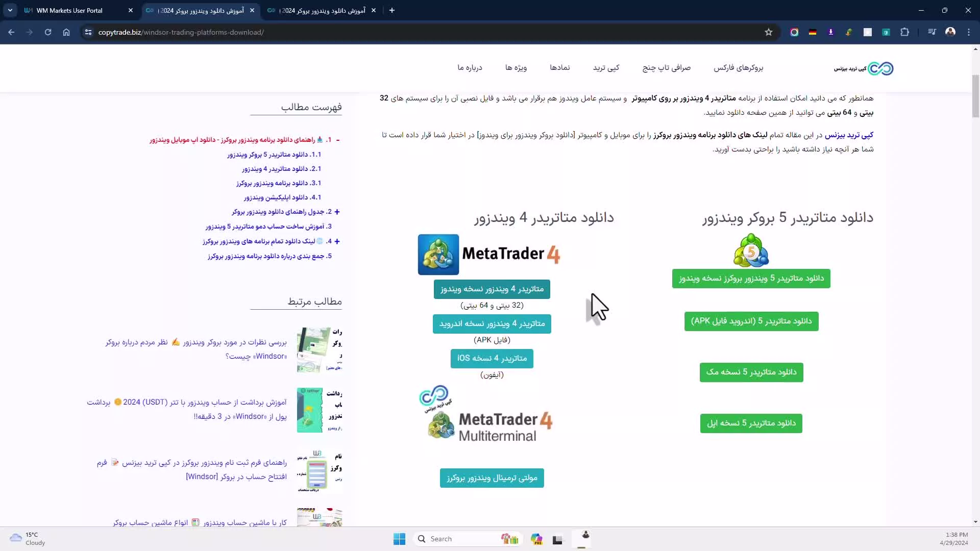Screen dimensions: 980x551
Task: Click دانلود متاتریدر 5 بروکر نسخه ویندوز button
Action: coord(752,279)
